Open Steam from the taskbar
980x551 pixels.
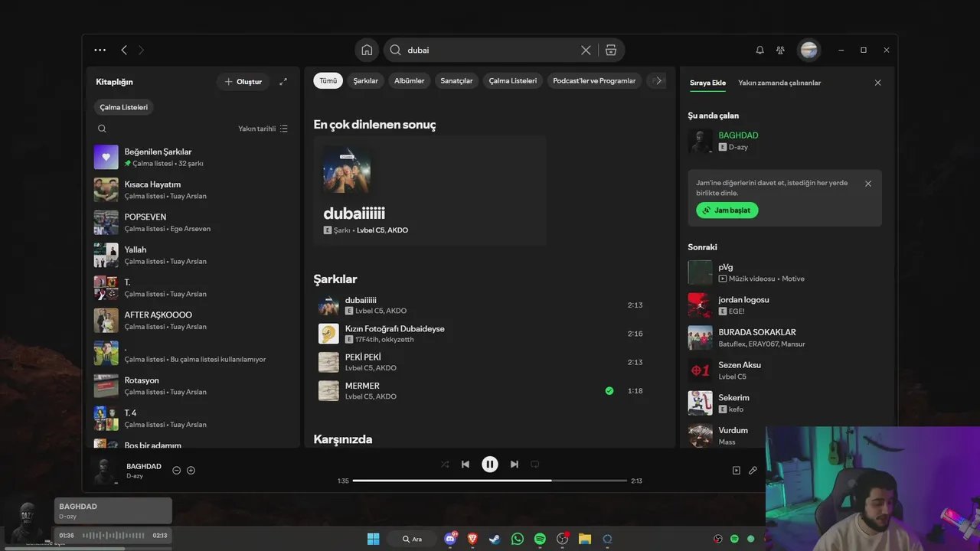click(495, 539)
